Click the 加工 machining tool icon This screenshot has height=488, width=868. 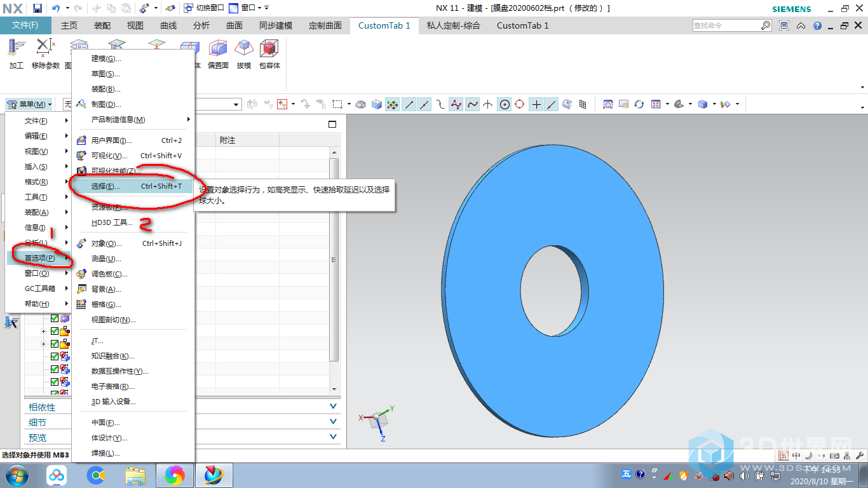(17, 53)
